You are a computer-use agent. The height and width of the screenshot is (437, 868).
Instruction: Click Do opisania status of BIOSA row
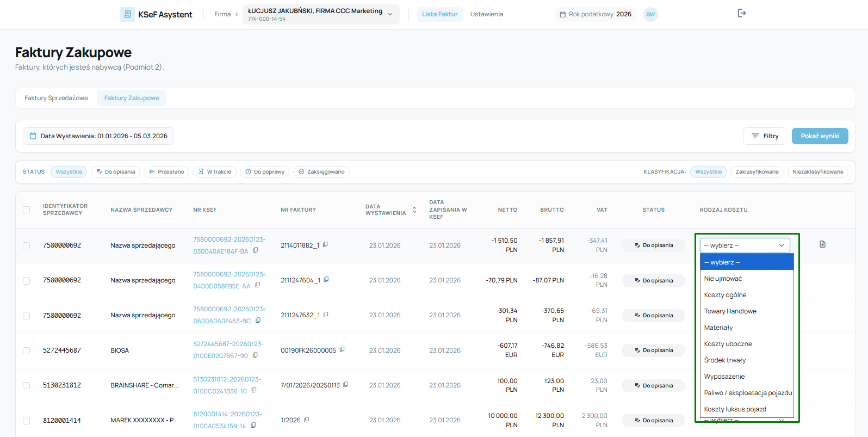[x=653, y=350]
